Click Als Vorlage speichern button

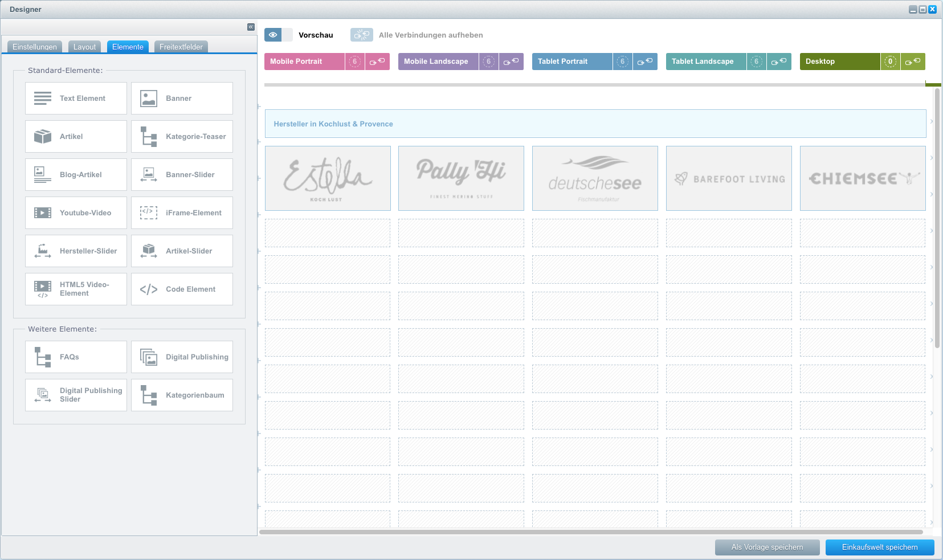[x=768, y=547]
